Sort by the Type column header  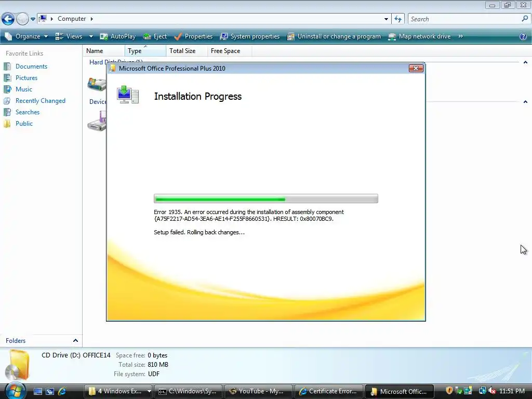(x=145, y=51)
